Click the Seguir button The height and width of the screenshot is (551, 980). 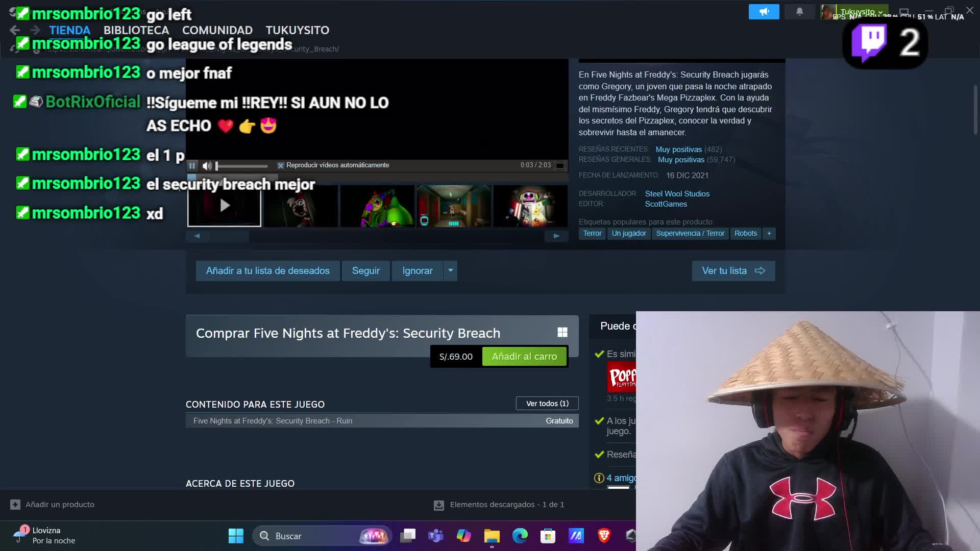365,271
